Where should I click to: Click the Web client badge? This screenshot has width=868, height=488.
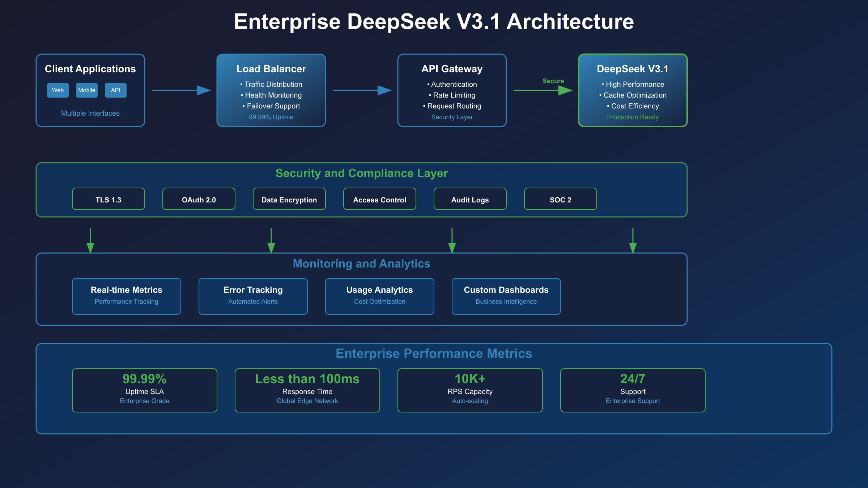click(58, 90)
